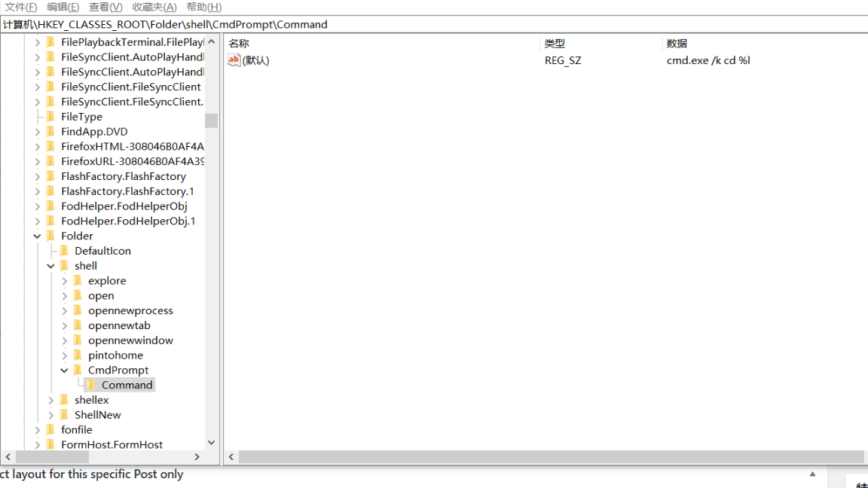Click the folder icon next to shellex

click(x=64, y=400)
